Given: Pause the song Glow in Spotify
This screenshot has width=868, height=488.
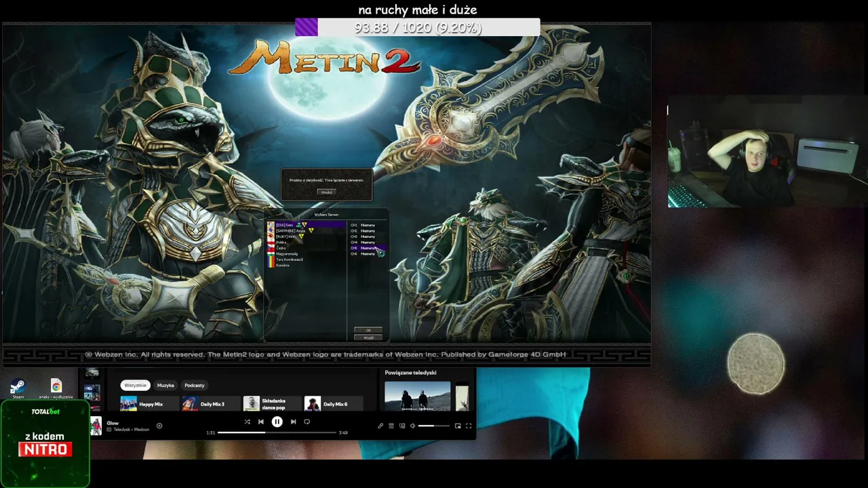Looking at the screenshot, I should (x=277, y=422).
